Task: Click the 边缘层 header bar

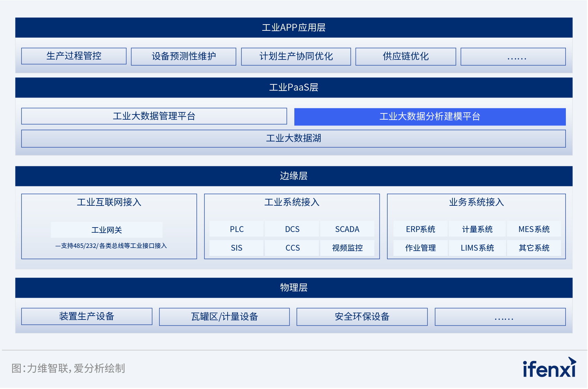Action: pos(294,176)
